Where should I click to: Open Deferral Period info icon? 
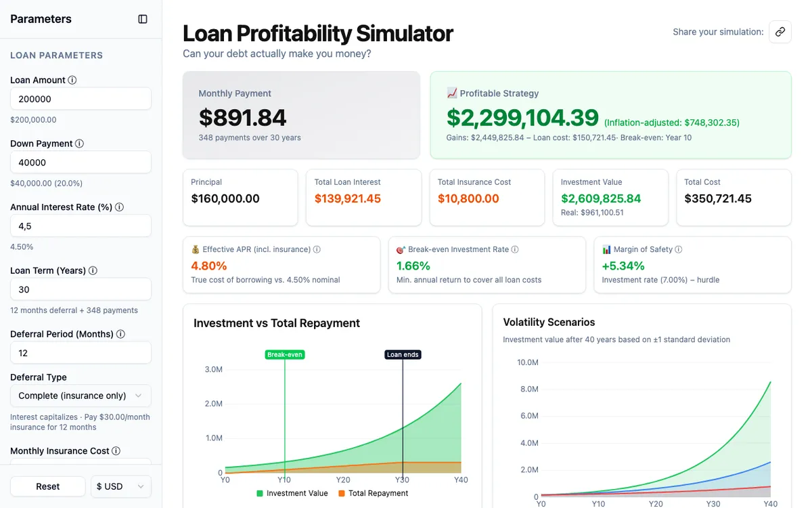(120, 334)
